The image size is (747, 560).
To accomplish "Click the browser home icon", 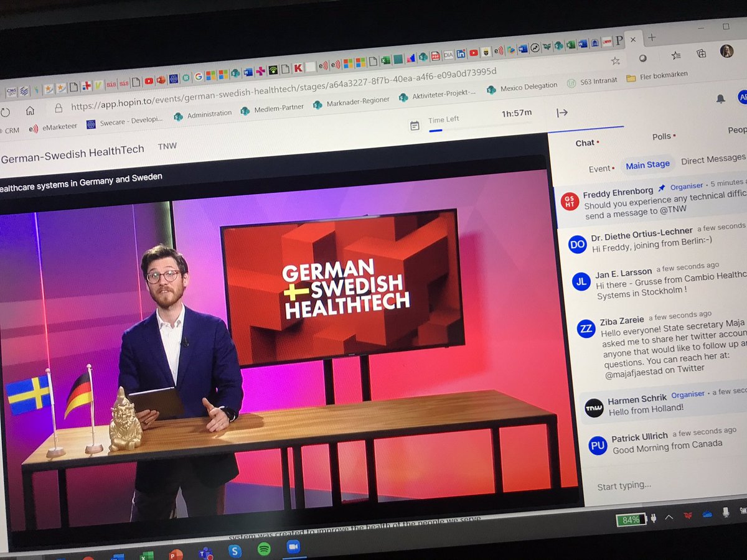I will (x=30, y=111).
